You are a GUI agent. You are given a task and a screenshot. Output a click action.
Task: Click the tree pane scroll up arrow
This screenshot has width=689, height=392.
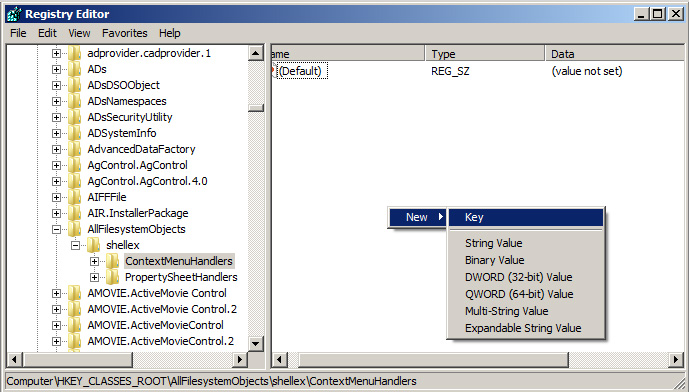point(256,53)
